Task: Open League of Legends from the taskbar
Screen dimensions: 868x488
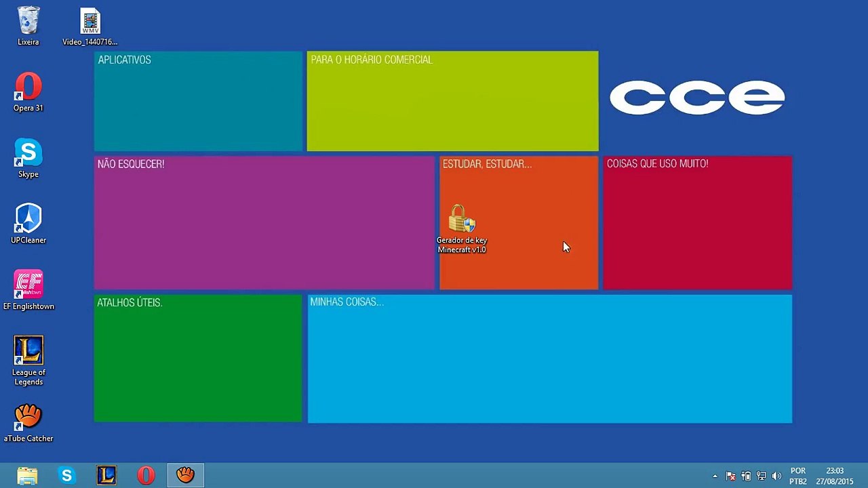Action: coord(106,475)
